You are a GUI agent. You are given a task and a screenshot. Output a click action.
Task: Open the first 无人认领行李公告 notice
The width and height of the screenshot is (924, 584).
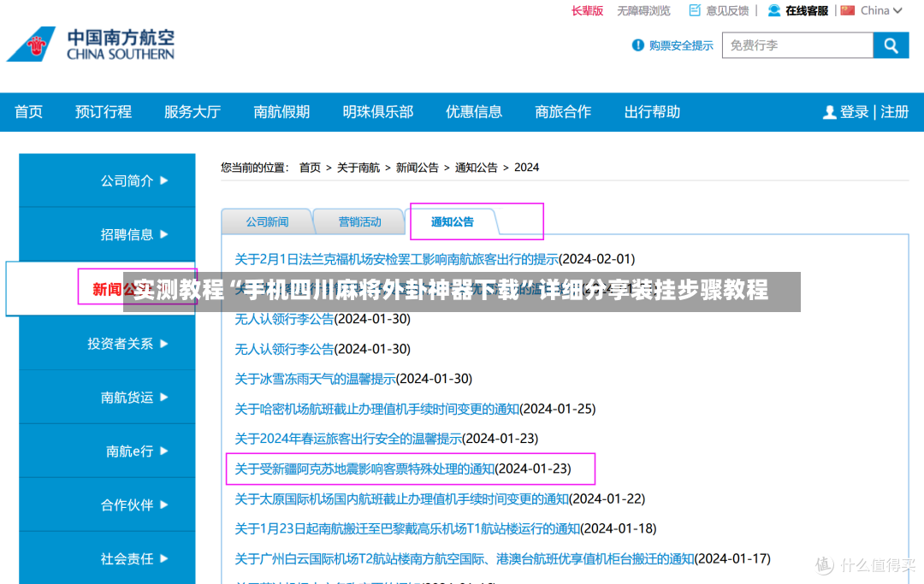[284, 318]
